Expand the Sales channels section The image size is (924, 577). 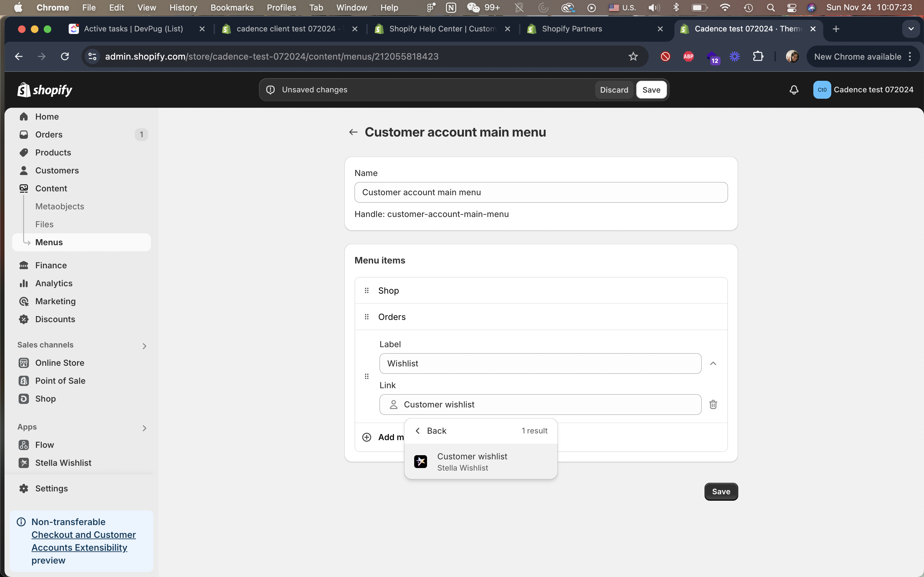click(144, 346)
